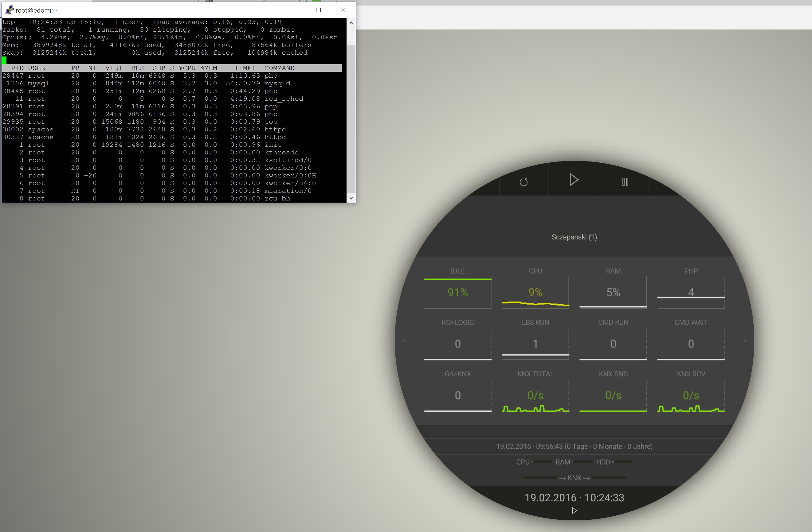This screenshot has width=812, height=532.
Task: Click COMMAND column header in top
Action: point(280,68)
